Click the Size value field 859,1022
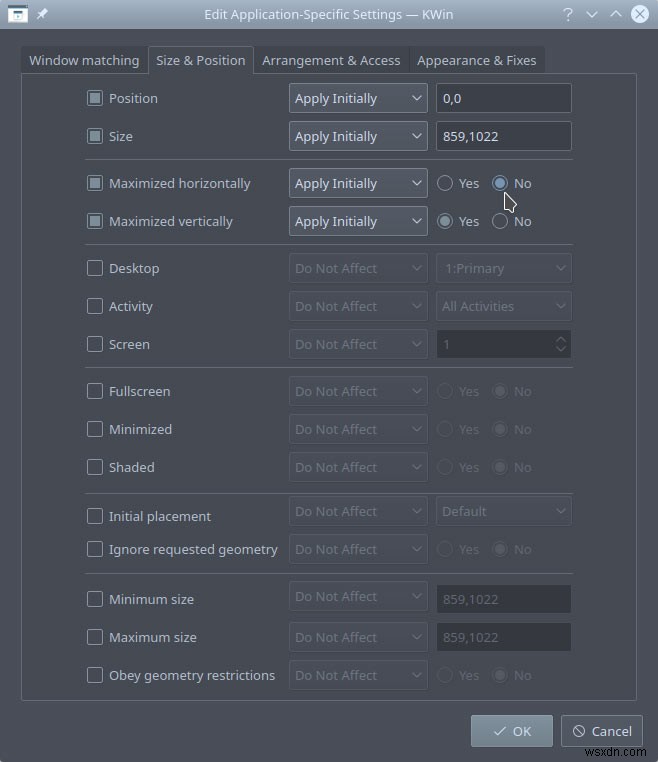Image resolution: width=658 pixels, height=762 pixels. click(504, 136)
